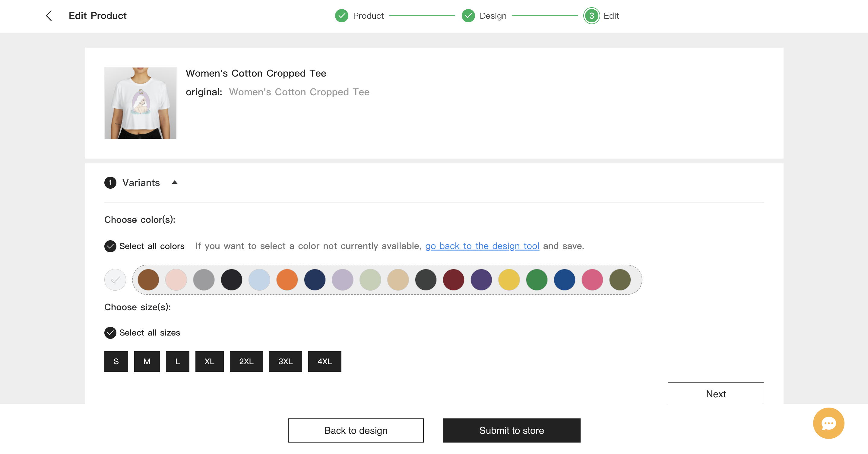Click the step 3 Edit circle icon
Viewport: 868px width, 454px height.
pyautogui.click(x=591, y=15)
